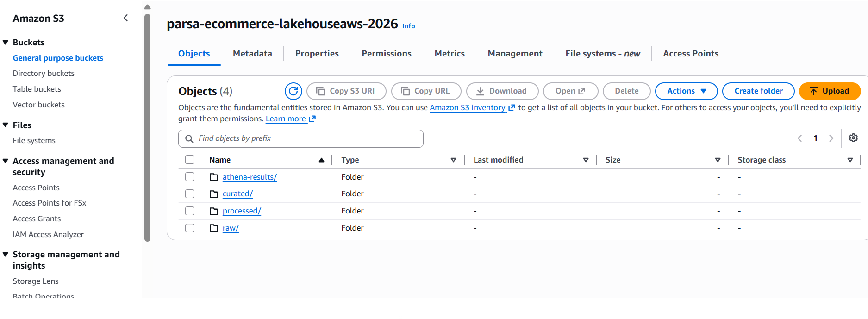Click the Copy S3 URI button
868x319 pixels.
pos(346,91)
